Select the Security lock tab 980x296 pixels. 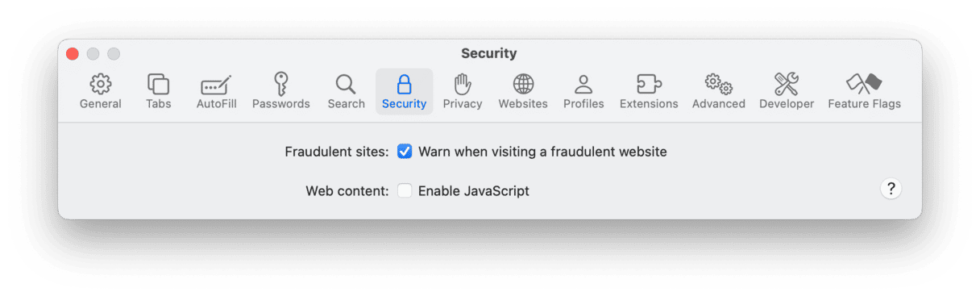pyautogui.click(x=404, y=91)
